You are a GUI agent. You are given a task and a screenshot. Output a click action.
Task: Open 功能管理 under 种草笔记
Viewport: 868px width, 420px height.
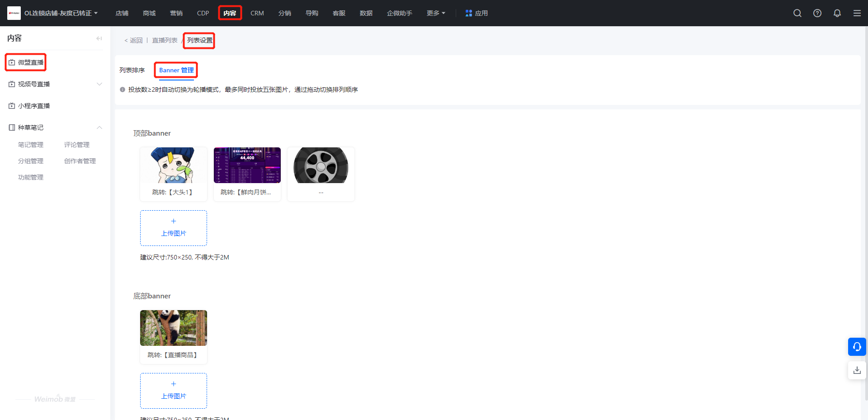pyautogui.click(x=31, y=177)
